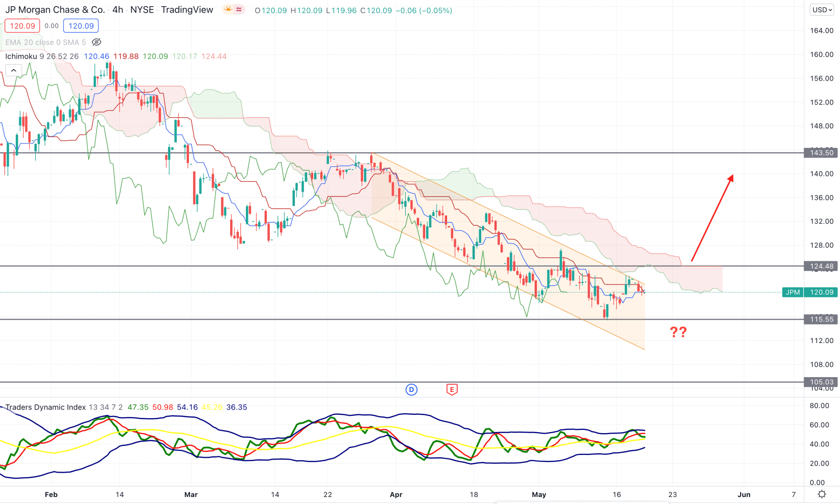
Task: Click the Ichimoku 9 26 52 26 legend
Action: tap(42, 56)
